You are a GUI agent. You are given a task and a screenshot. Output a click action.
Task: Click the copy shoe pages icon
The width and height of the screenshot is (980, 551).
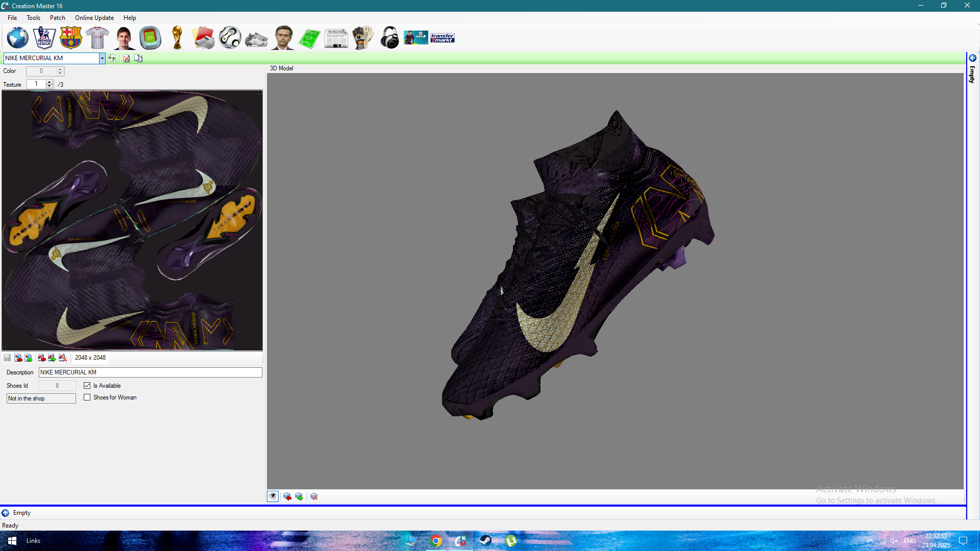(x=138, y=58)
